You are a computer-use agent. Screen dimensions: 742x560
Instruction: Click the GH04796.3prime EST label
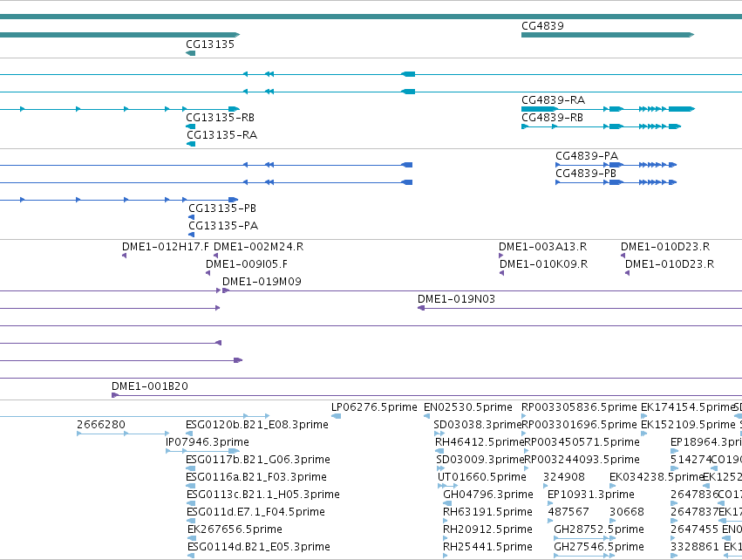(488, 495)
